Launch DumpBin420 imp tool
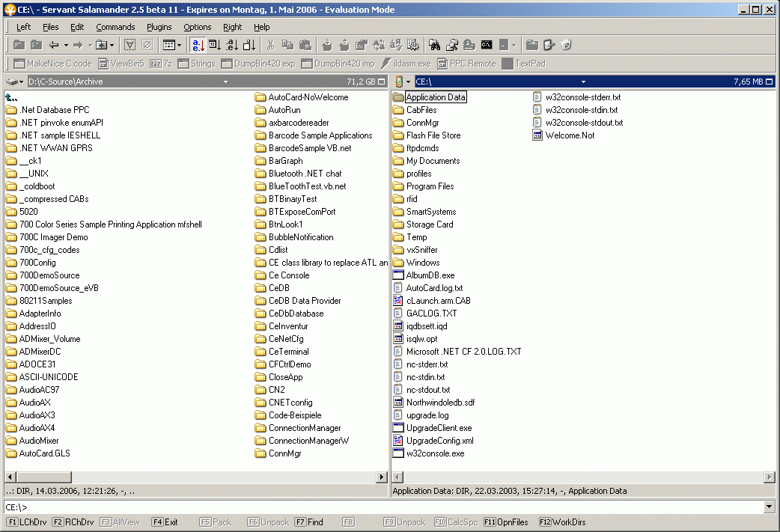780x532 pixels. 338,64
